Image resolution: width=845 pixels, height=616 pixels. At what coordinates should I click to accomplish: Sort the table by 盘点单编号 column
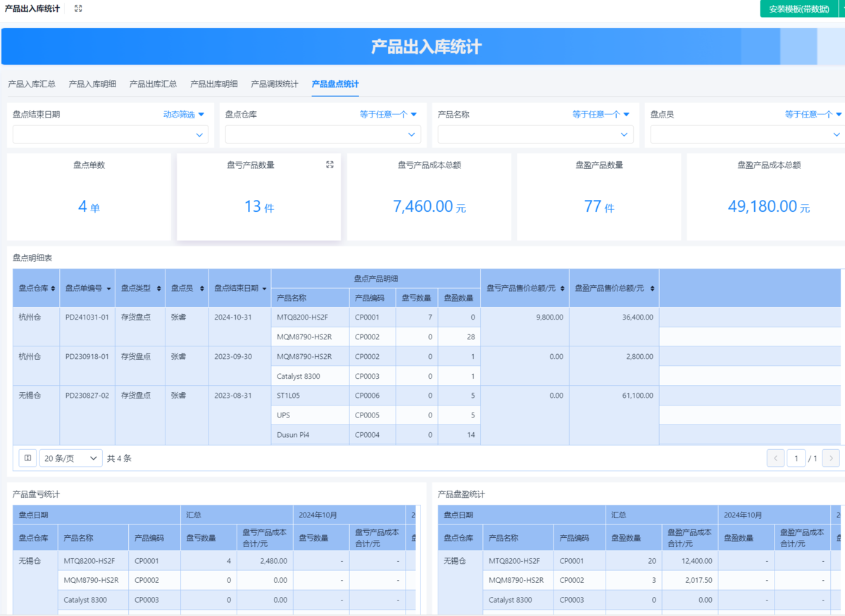point(108,288)
